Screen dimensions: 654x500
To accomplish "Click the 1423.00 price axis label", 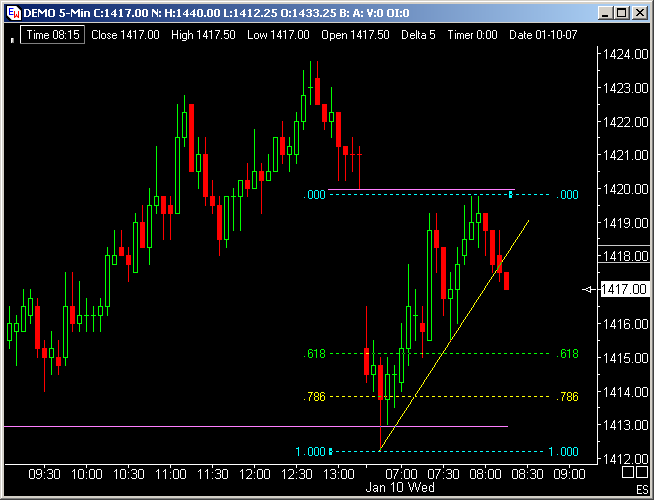I will (626, 88).
